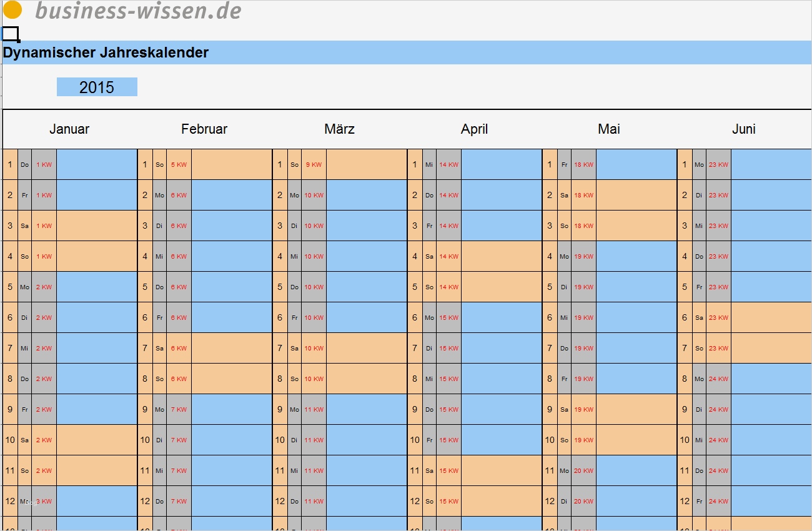Select the year 2015 input cell
This screenshot has height=531, width=812.
tap(97, 87)
